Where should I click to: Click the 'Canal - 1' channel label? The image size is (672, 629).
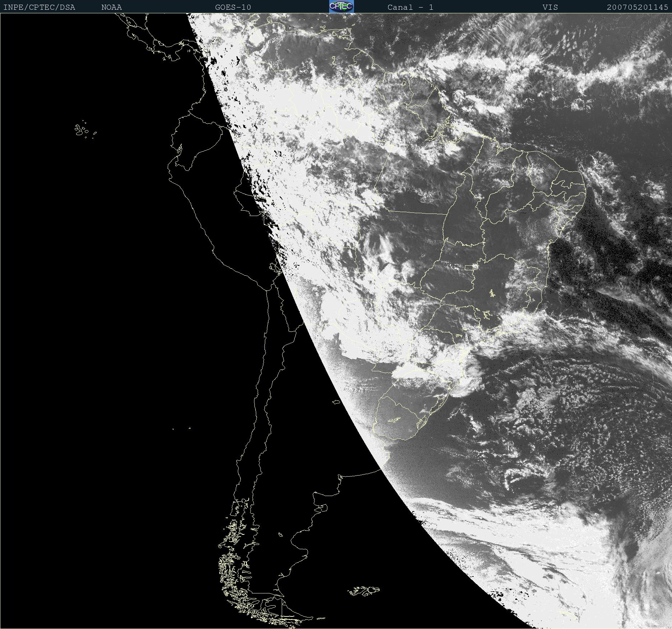(x=410, y=7)
